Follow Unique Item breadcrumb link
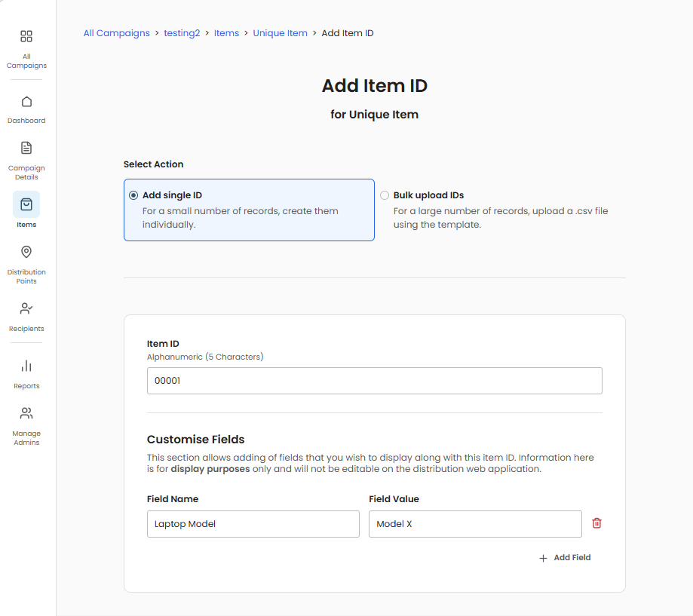693x616 pixels. pos(281,33)
